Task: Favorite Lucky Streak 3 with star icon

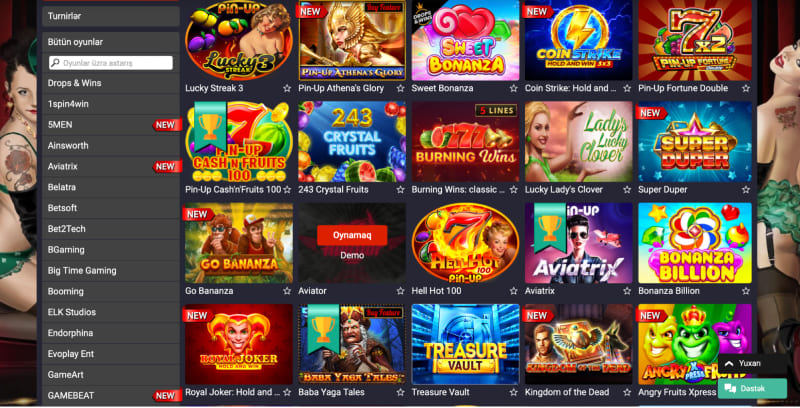Action: pyautogui.click(x=287, y=88)
